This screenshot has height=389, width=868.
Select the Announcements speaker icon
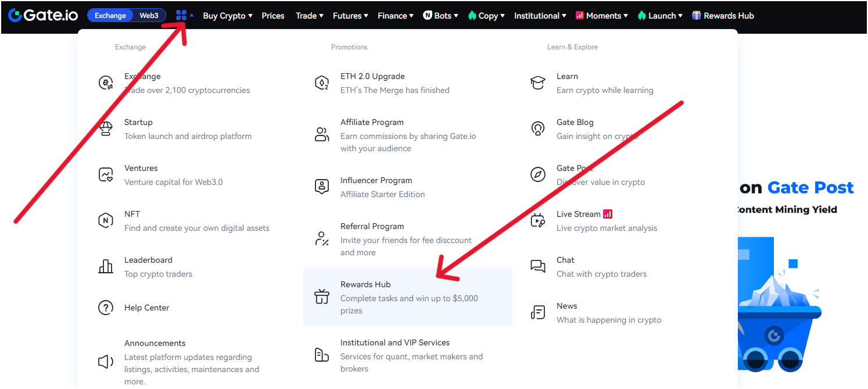[106, 361]
